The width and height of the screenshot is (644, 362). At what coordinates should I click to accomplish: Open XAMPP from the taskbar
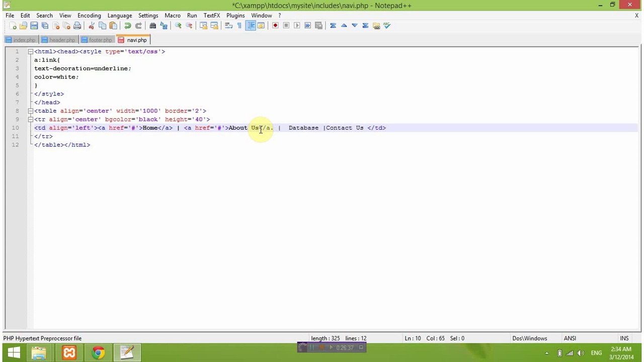click(69, 352)
